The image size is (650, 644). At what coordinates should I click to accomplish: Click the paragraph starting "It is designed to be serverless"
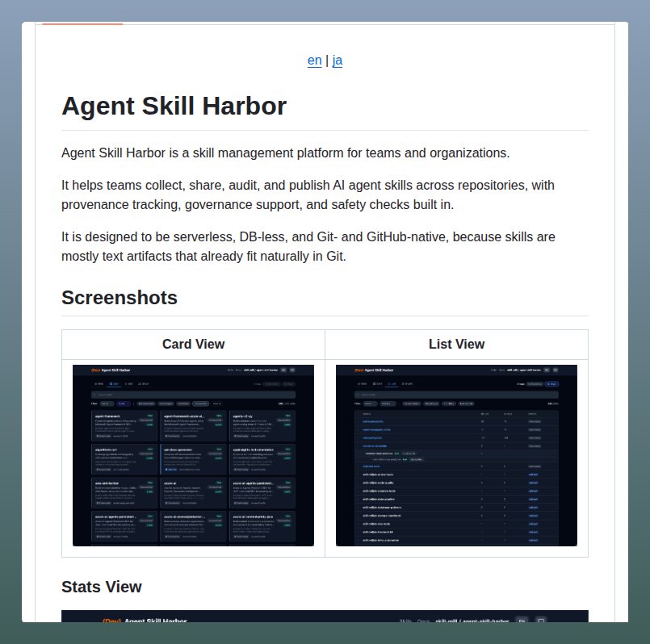point(308,247)
